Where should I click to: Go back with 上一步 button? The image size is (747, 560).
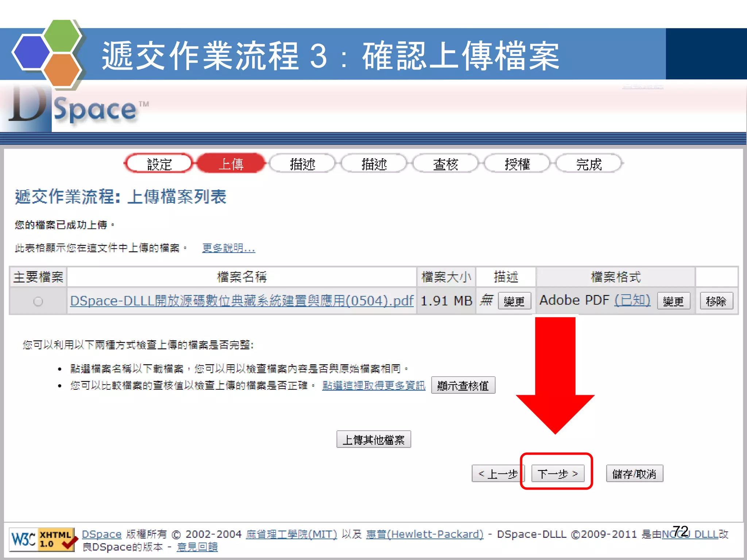(497, 474)
